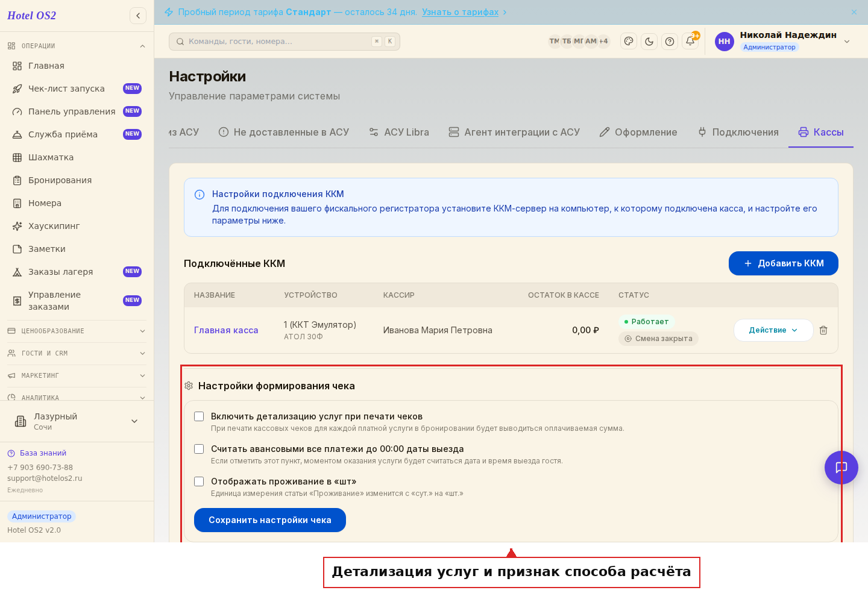Collapse the ОПЕРАЦИИ section
The width and height of the screenshot is (868, 602).
tap(77, 46)
